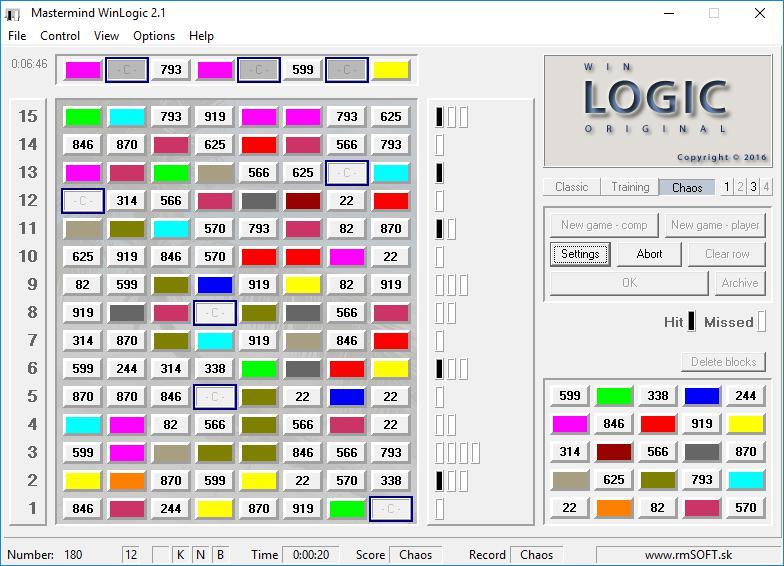Open the Control menu
784x566 pixels.
(60, 36)
